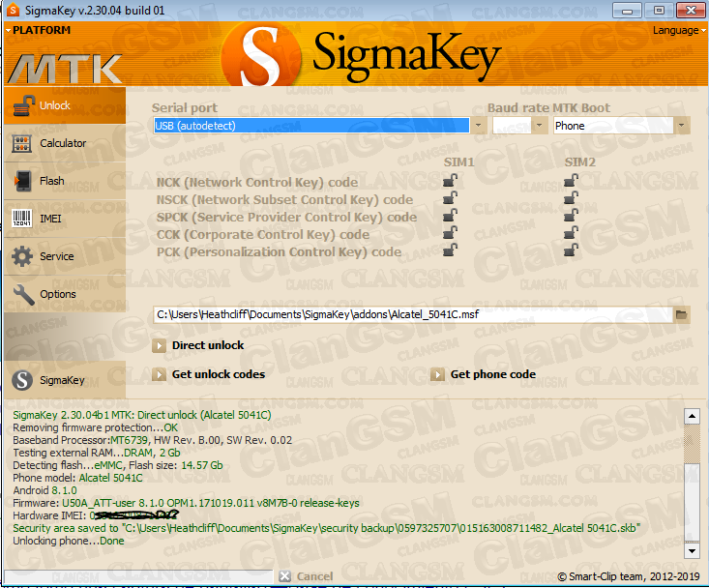Click the SIM2 lock icon for PCK code
Viewport: 709px width, 588px height.
tap(571, 250)
